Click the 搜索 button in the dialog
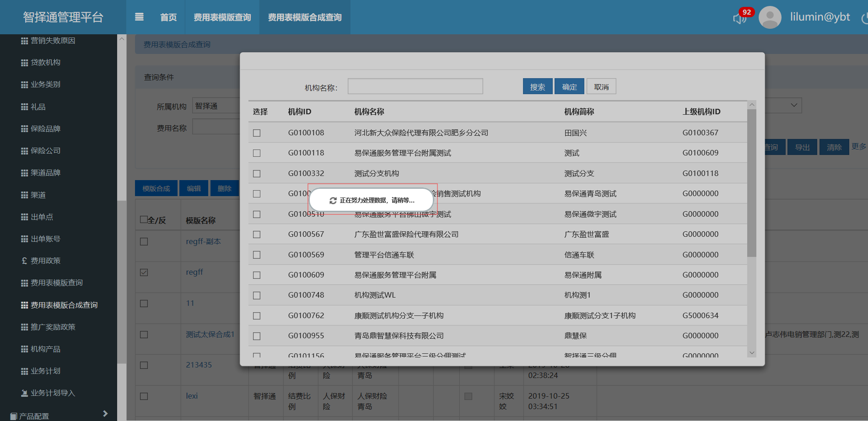The width and height of the screenshot is (868, 421). coord(538,86)
